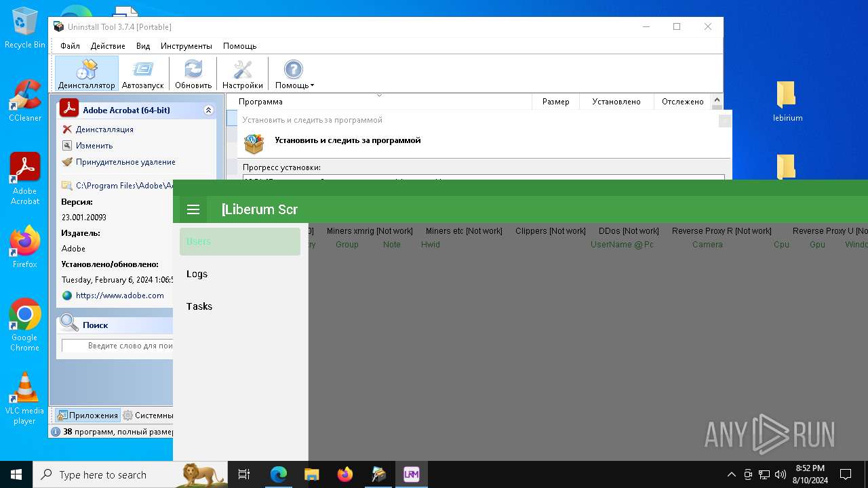Select the Системные tab at bottom
868x488 pixels.
[149, 415]
